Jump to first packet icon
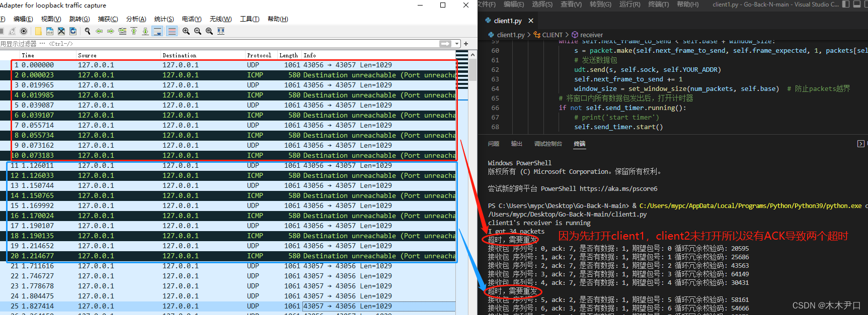The width and height of the screenshot is (868, 315). point(134,31)
